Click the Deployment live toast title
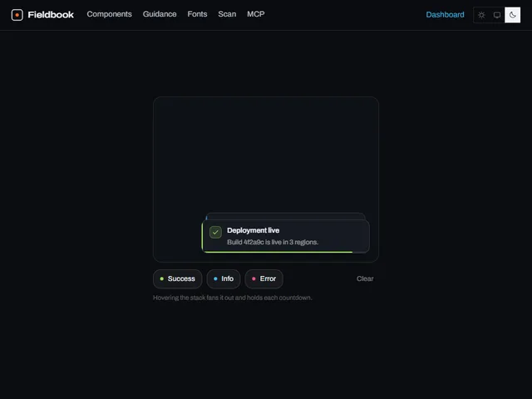Image resolution: width=532 pixels, height=399 pixels. tap(253, 230)
